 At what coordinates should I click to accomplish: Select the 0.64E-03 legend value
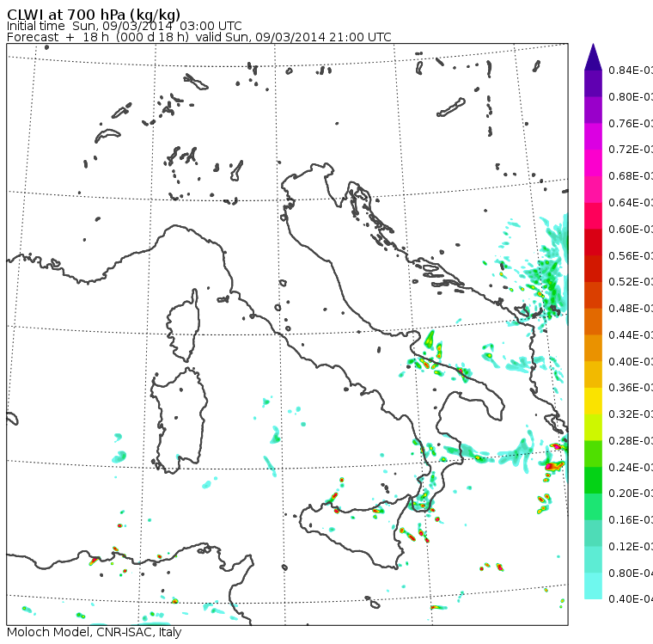631,203
